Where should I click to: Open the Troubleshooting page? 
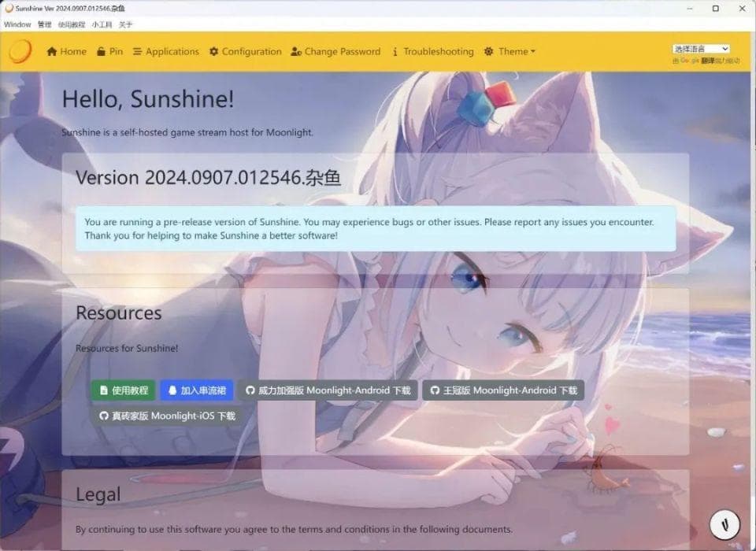pyautogui.click(x=433, y=52)
